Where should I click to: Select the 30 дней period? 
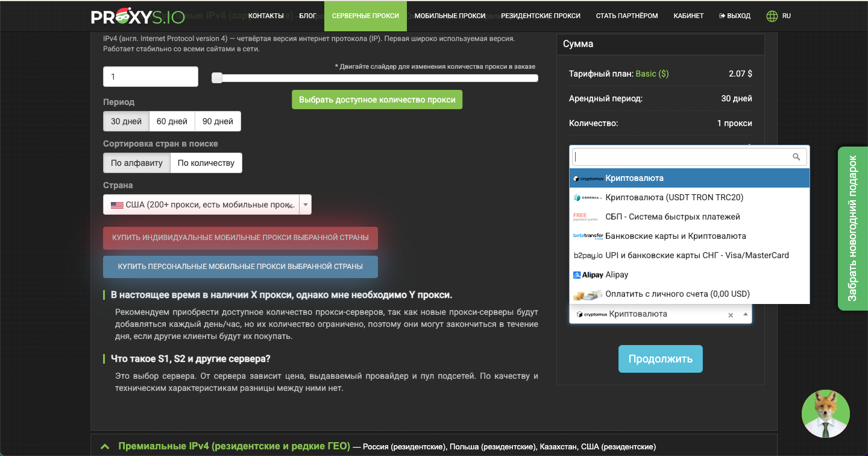[126, 121]
